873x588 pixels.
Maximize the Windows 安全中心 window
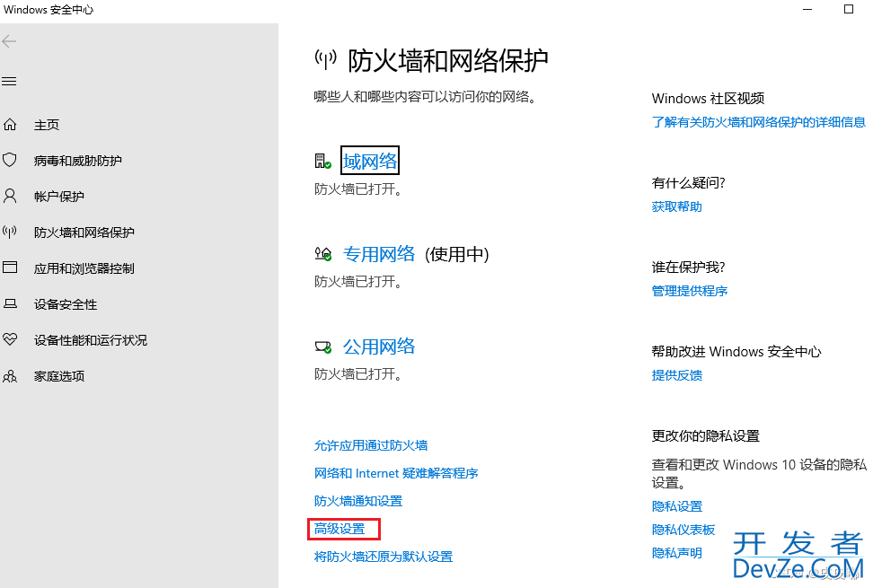pos(849,10)
